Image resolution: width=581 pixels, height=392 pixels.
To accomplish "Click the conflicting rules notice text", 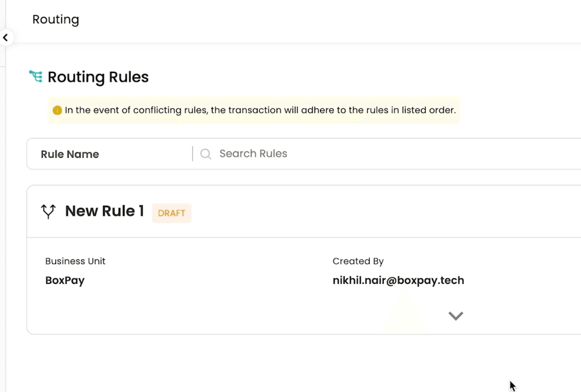I will (260, 110).
